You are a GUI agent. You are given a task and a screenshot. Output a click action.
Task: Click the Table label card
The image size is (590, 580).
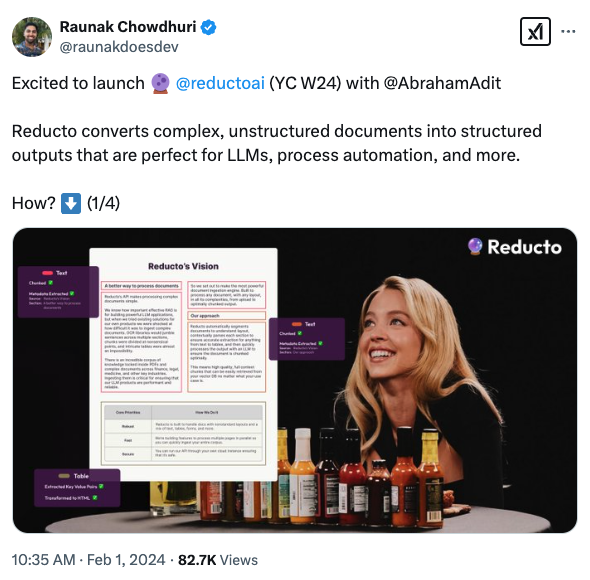click(77, 487)
